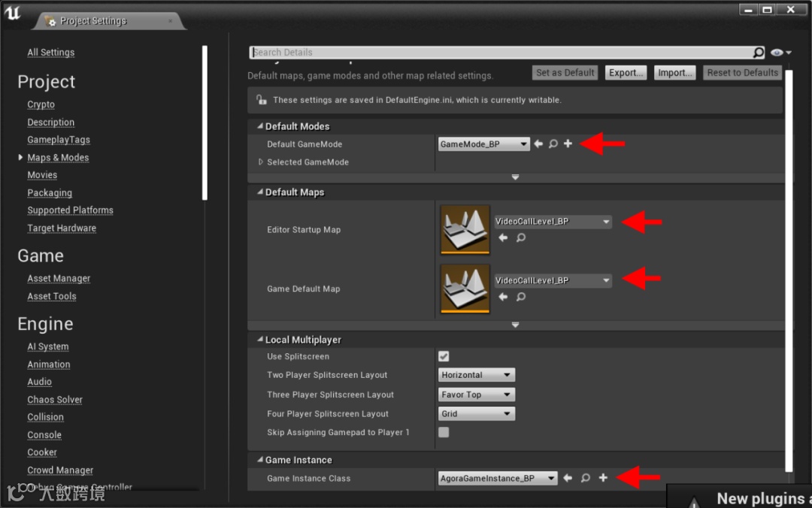Click Editor Startup Map thumbnail
The image size is (812, 508).
pos(465,229)
